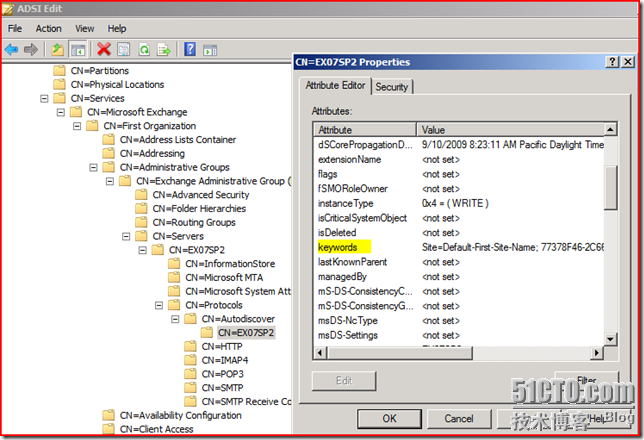This screenshot has width=644, height=440.
Task: Switch to the Security tab
Action: 392,87
